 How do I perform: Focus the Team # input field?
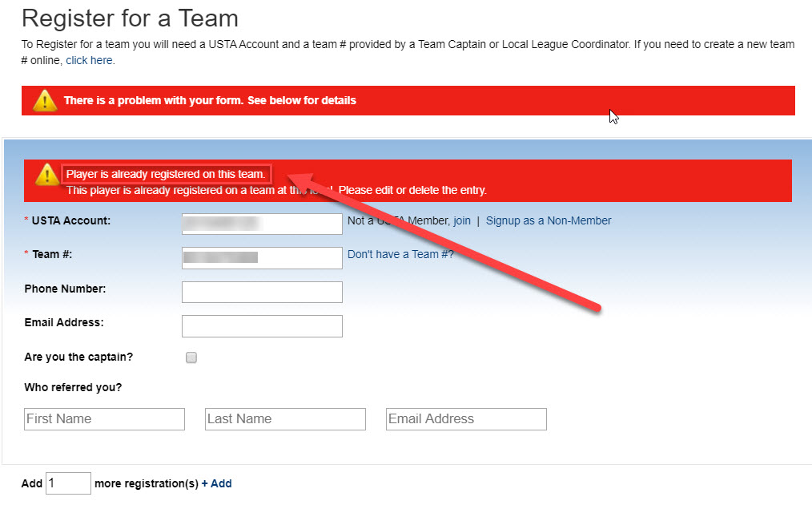[262, 257]
